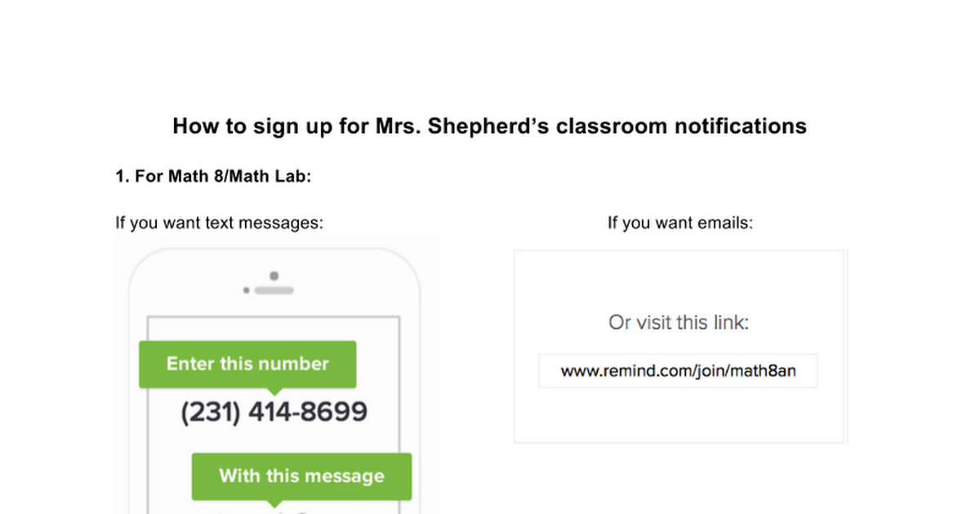This screenshot has height=514, width=980.
Task: Click the "If you want emails:" line
Action: coord(680,223)
